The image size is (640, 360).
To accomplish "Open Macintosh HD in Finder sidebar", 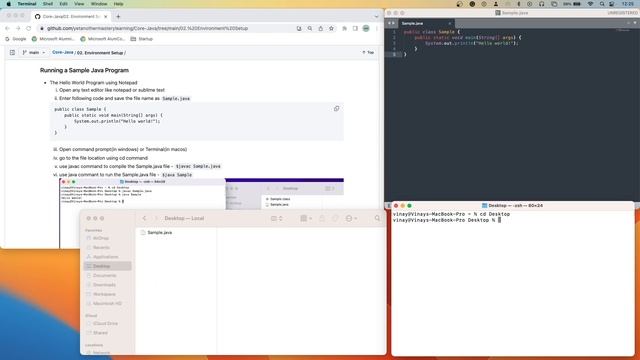I will 107,304.
